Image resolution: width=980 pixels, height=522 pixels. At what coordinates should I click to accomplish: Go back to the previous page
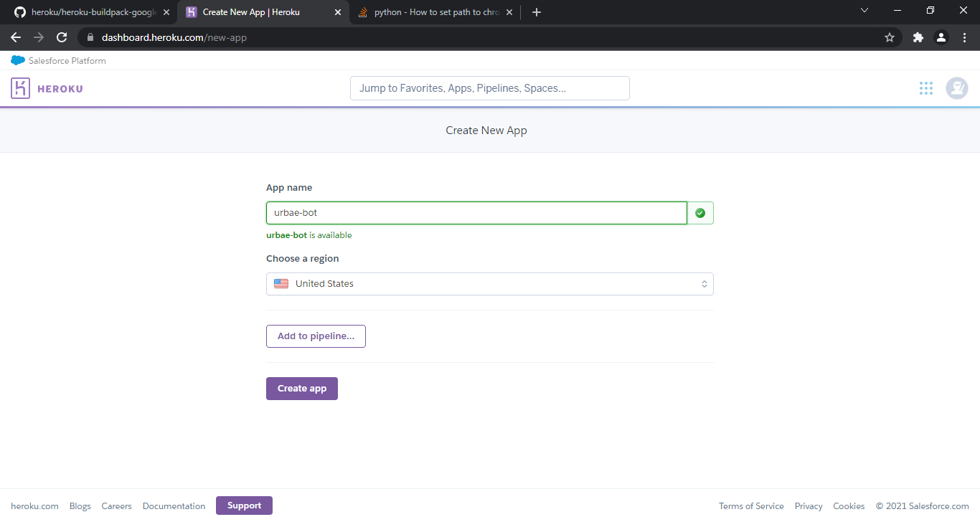tap(16, 37)
